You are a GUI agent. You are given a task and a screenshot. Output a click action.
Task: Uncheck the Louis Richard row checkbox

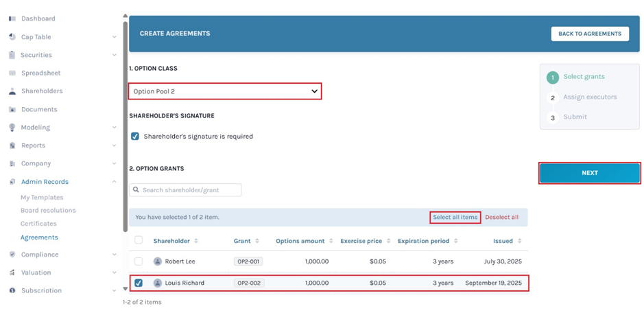pyautogui.click(x=139, y=283)
